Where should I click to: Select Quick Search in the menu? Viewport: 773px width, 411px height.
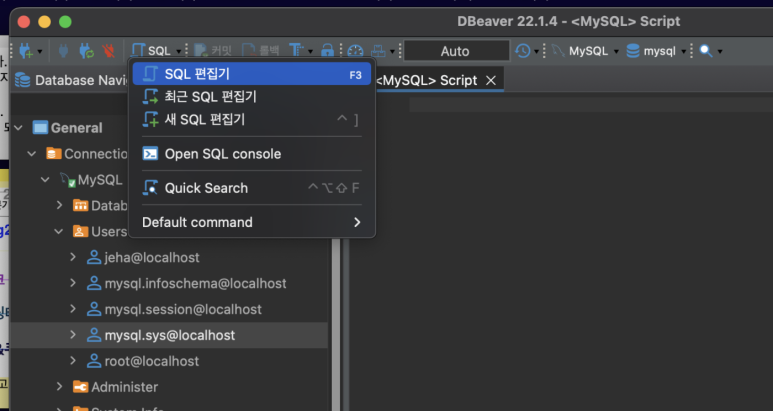[252, 188]
